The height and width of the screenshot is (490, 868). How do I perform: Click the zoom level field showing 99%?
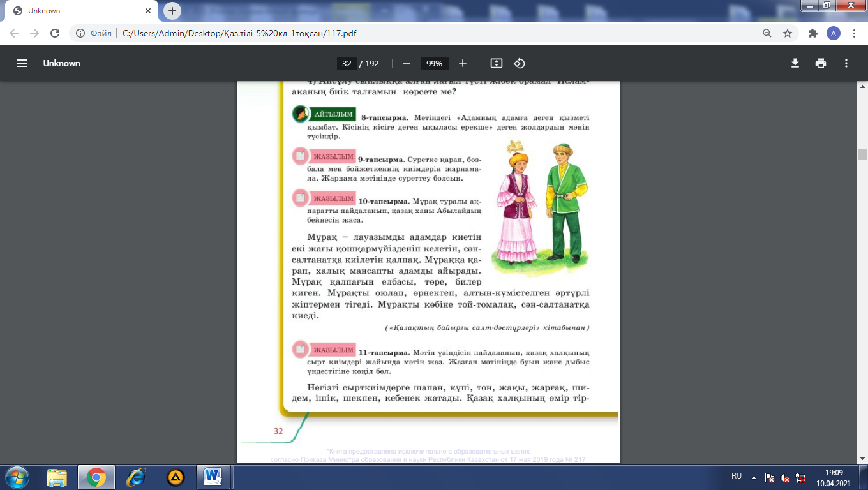pos(435,63)
